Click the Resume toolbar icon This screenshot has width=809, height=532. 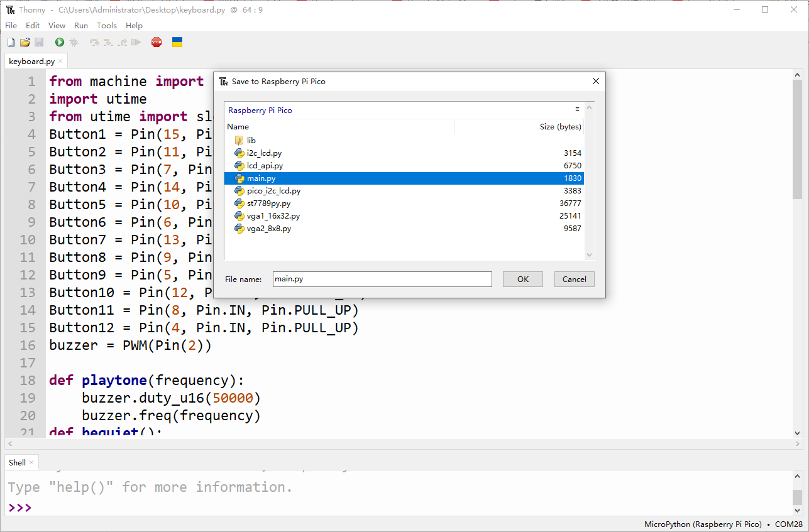pyautogui.click(x=136, y=42)
